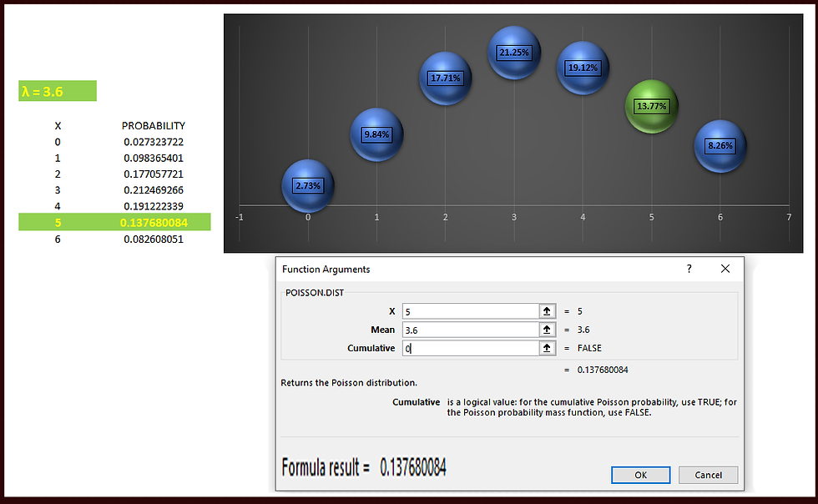Image resolution: width=818 pixels, height=504 pixels.
Task: Select the highlighted X value 5 cell
Action: 58,223
